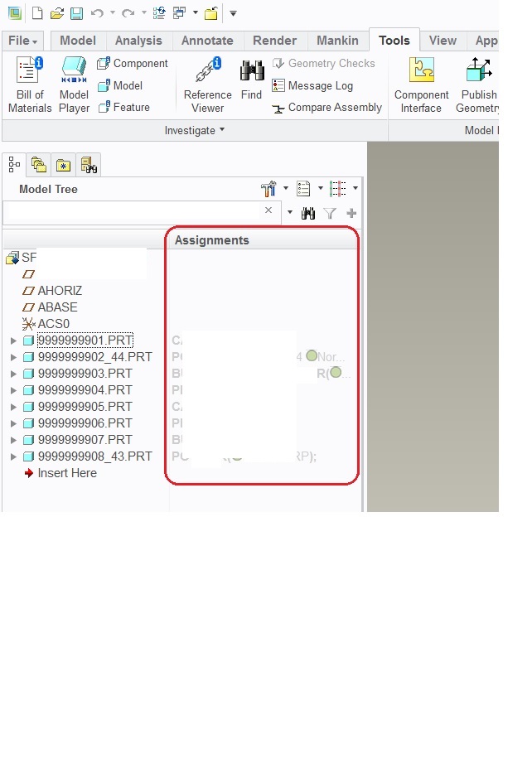
Task: Expand 9999999903.PRT tree node
Action: click(x=14, y=374)
